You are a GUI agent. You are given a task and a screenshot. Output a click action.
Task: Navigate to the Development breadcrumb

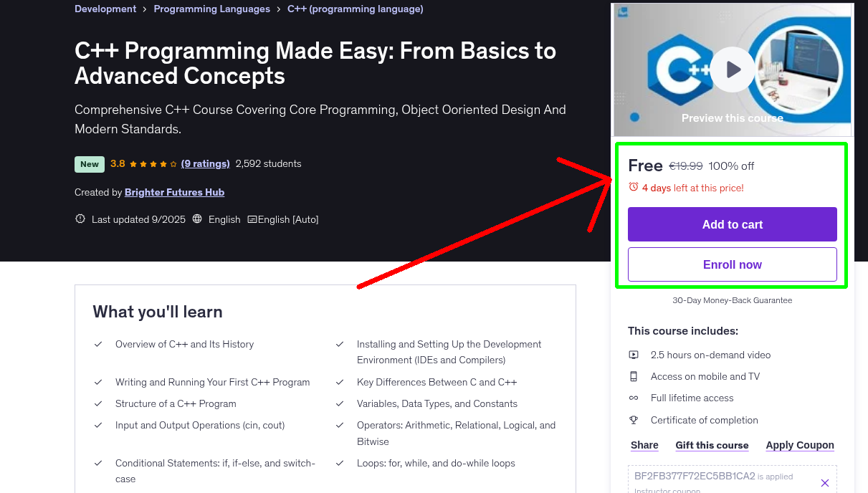[x=105, y=9]
